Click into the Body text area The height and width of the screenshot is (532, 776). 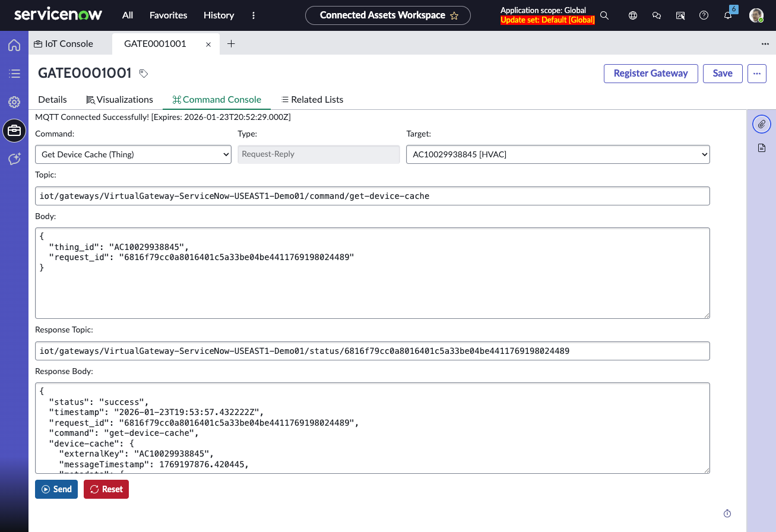tap(372, 273)
